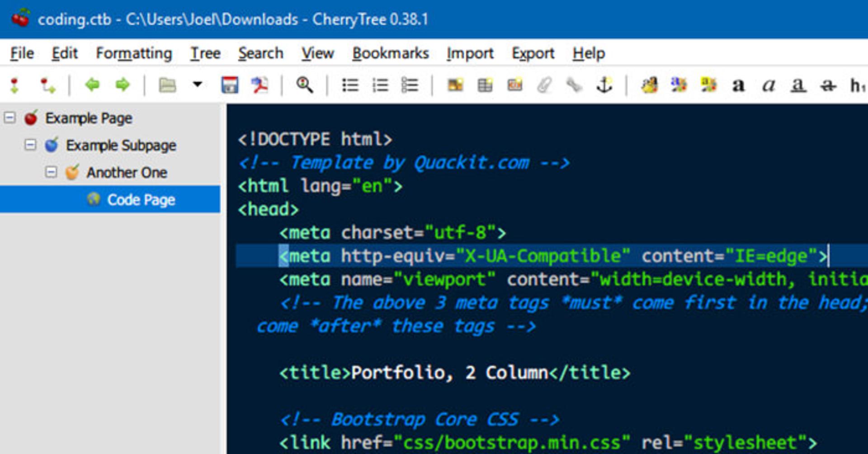The image size is (868, 454).
Task: Toggle underline text formatting
Action: (x=798, y=85)
